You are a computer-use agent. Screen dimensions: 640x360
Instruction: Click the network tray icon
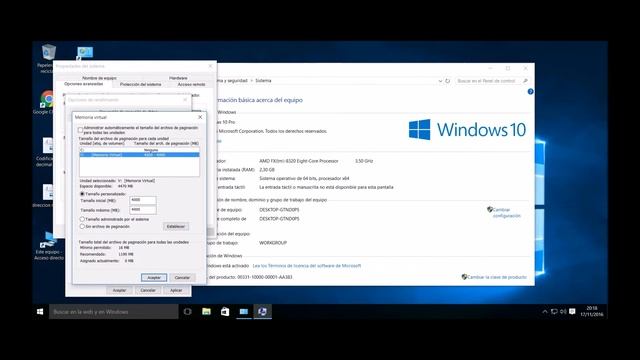point(554,311)
